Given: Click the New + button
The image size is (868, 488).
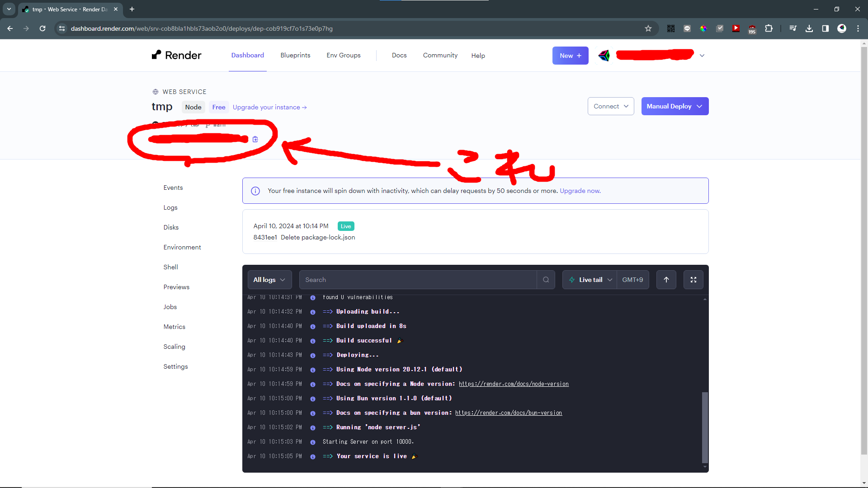Looking at the screenshot, I should click(570, 56).
